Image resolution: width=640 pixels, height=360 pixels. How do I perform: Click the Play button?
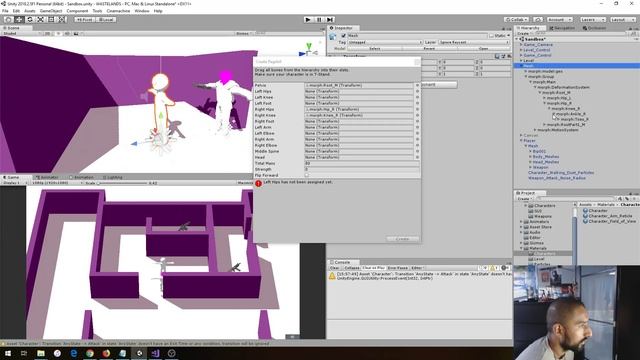point(308,19)
